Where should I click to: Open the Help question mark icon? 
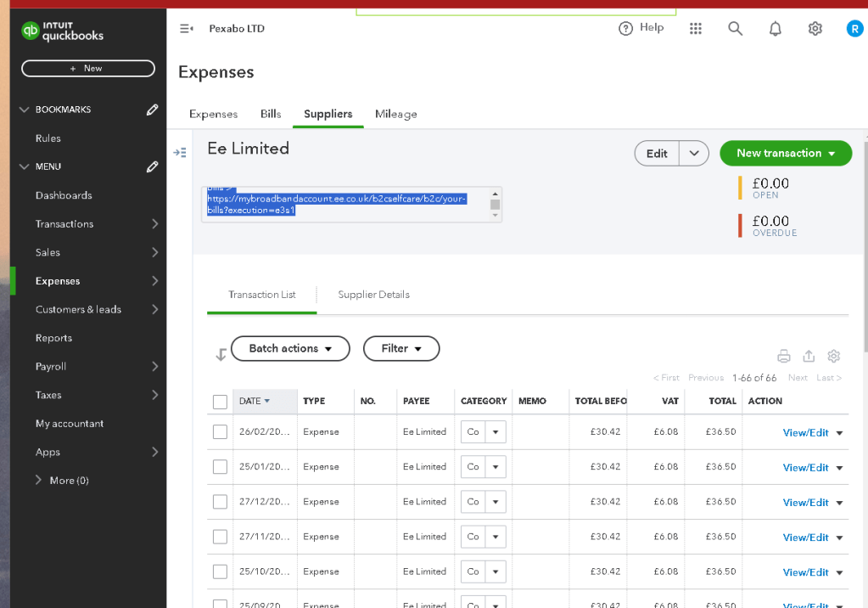point(625,28)
